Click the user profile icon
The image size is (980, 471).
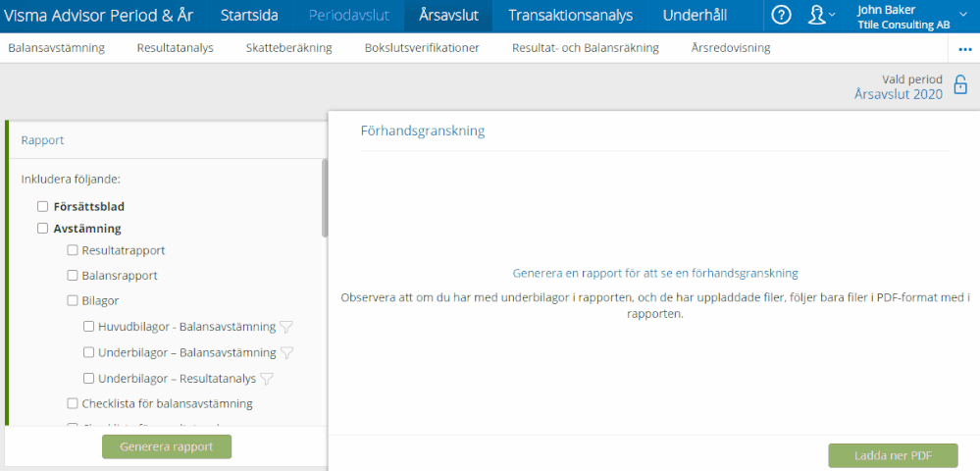816,15
